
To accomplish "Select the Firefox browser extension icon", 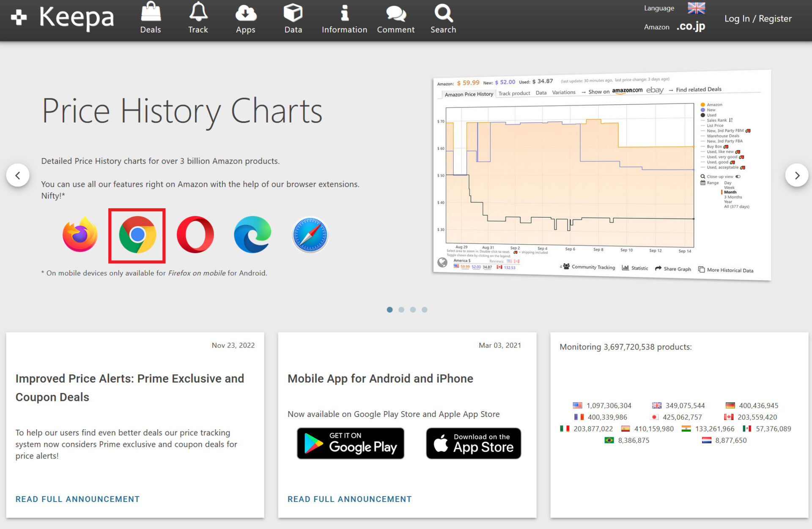I will click(80, 235).
